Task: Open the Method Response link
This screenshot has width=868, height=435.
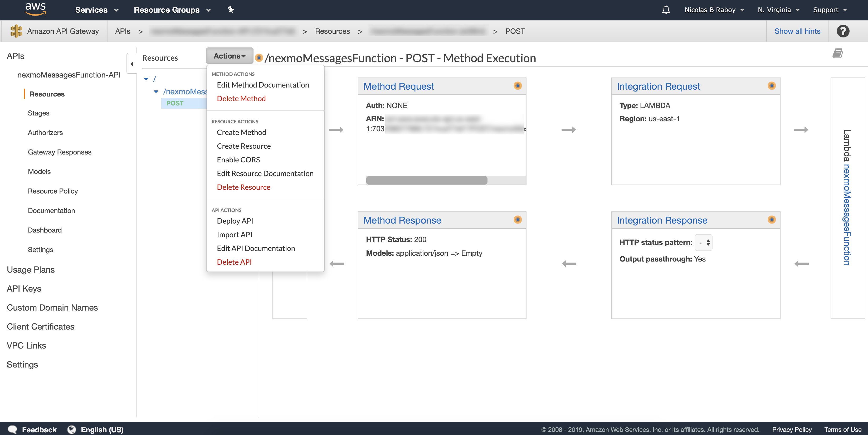Action: pos(402,220)
